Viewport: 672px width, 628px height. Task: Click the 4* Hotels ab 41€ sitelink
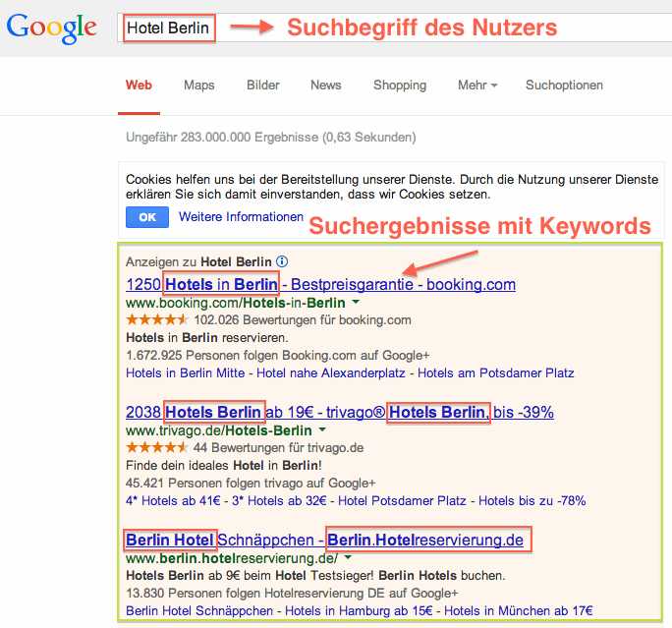pyautogui.click(x=173, y=500)
